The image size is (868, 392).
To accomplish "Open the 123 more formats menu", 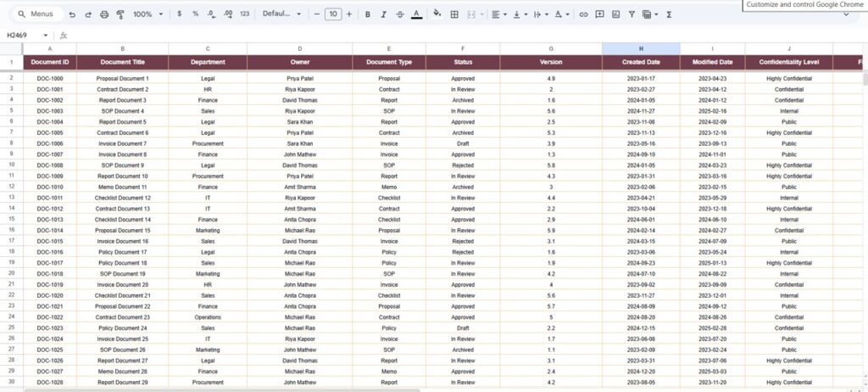I will point(245,14).
